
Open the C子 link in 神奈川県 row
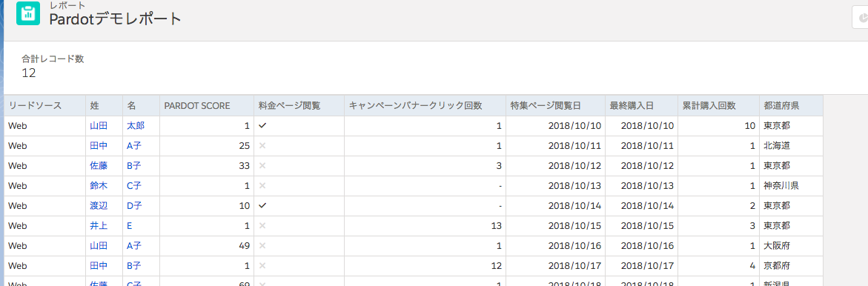pos(134,185)
